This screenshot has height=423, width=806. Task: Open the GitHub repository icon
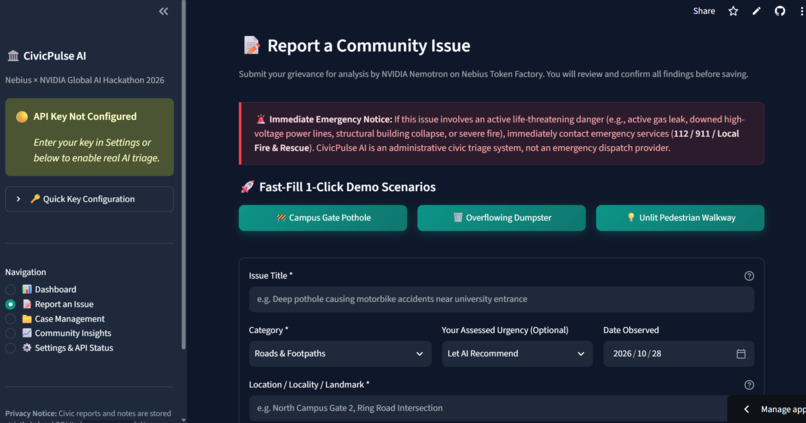tap(780, 11)
